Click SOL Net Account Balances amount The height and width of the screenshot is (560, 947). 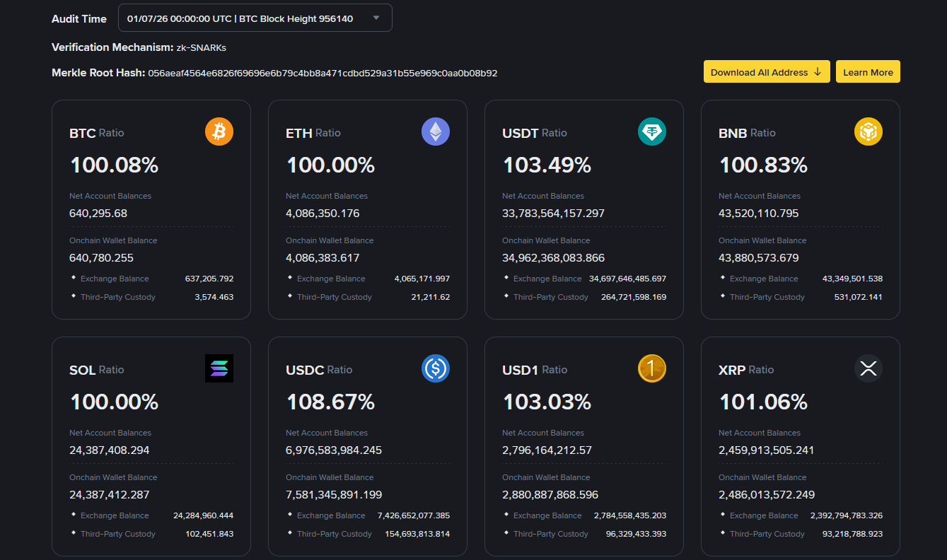pyautogui.click(x=110, y=450)
